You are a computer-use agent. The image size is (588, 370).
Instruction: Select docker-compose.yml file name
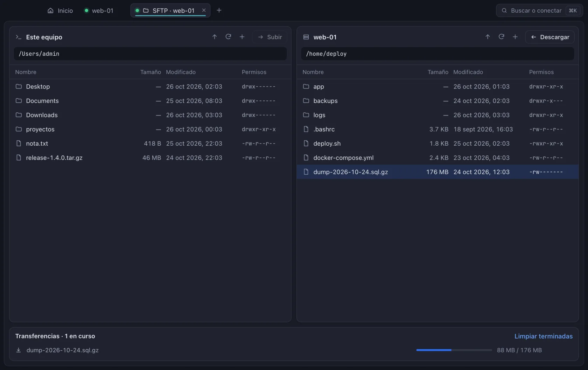[x=343, y=158]
